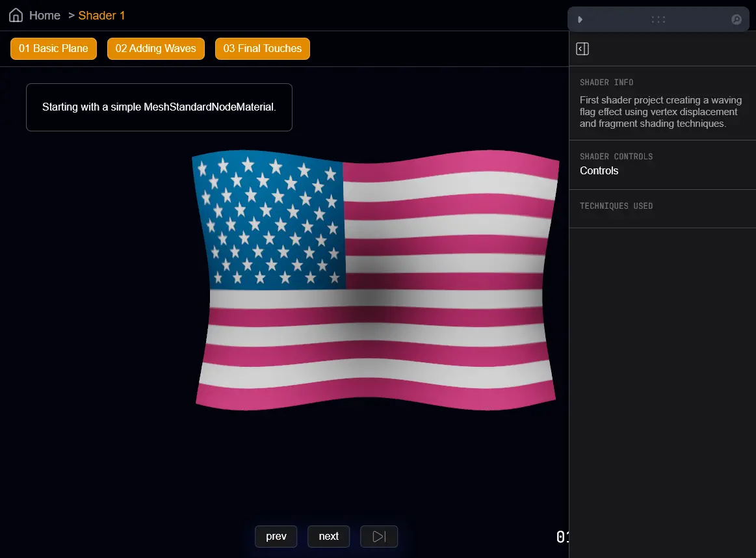This screenshot has width=756, height=558.
Task: Click the Shader Controls heading
Action: pyautogui.click(x=616, y=157)
